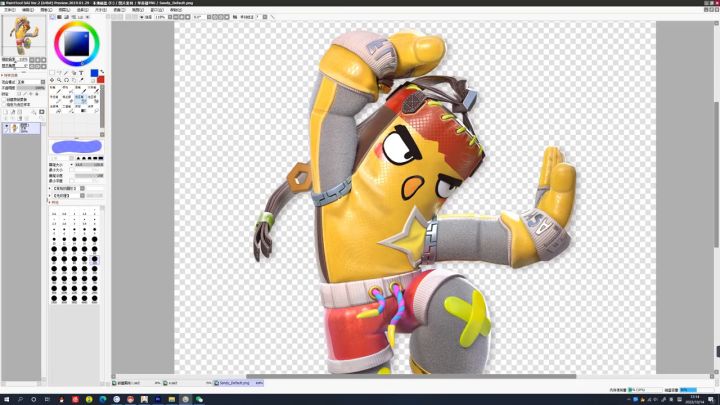Open Microsoft Edge from taskbar
Viewport: 720px width, 405px height.
tap(103, 399)
